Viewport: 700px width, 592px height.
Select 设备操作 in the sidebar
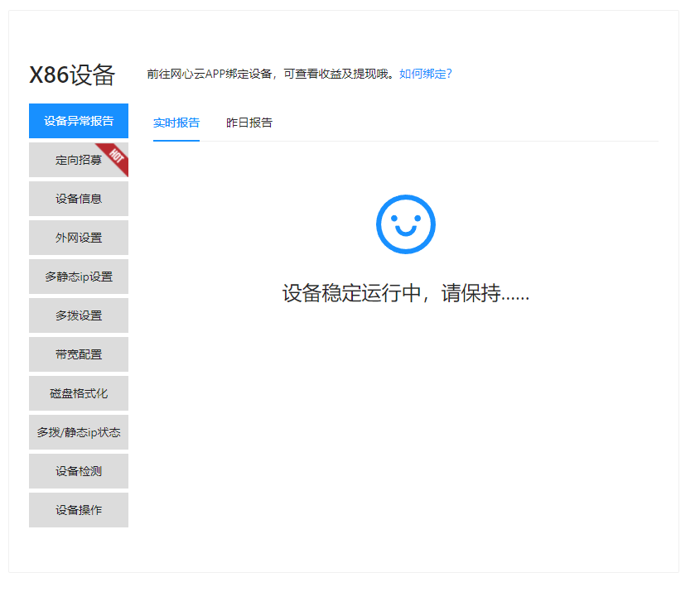pos(79,510)
